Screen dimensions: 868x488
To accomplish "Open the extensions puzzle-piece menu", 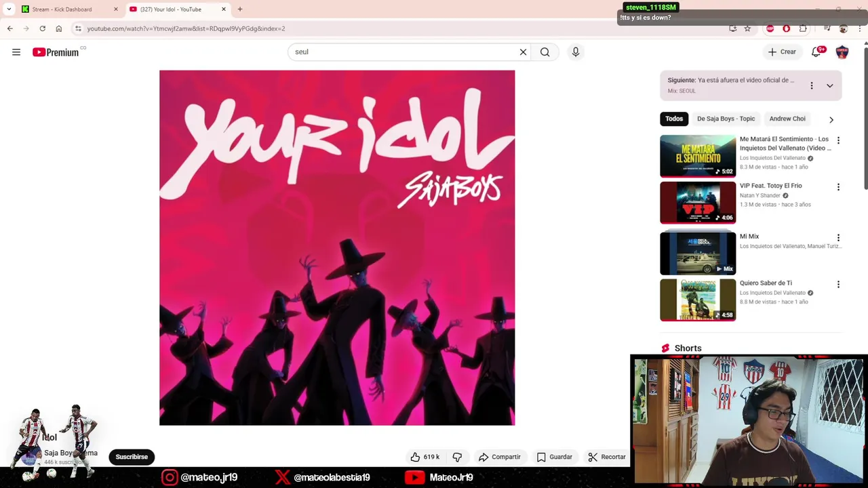I will pos(803,28).
